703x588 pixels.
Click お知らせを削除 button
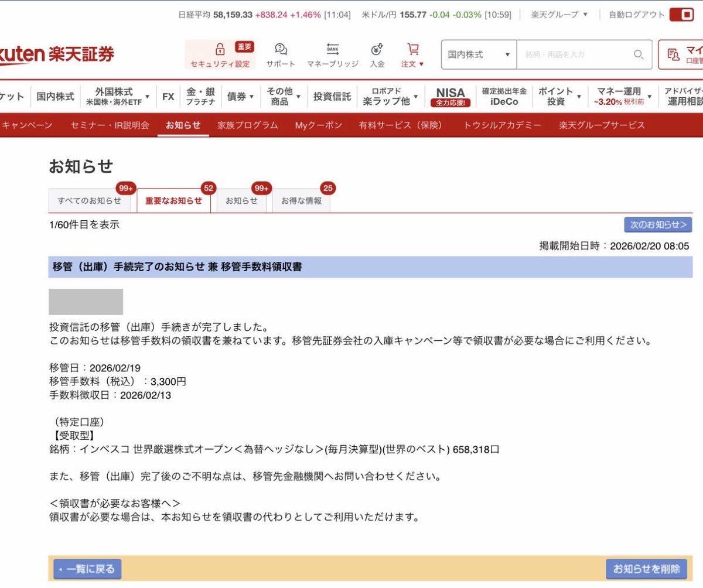coord(646,569)
